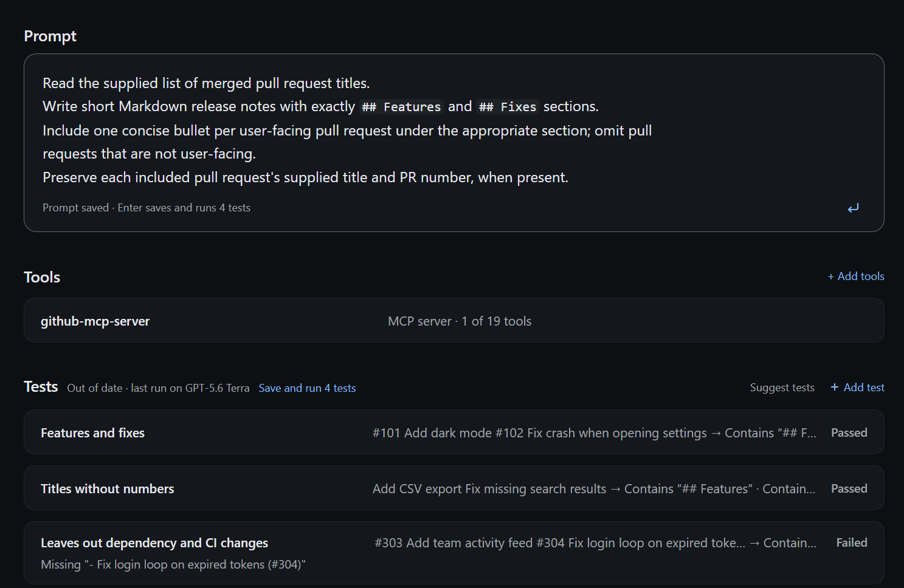Click the Missing Fix login loop failure message
Screen dimensions: 904x588
tap(173, 565)
